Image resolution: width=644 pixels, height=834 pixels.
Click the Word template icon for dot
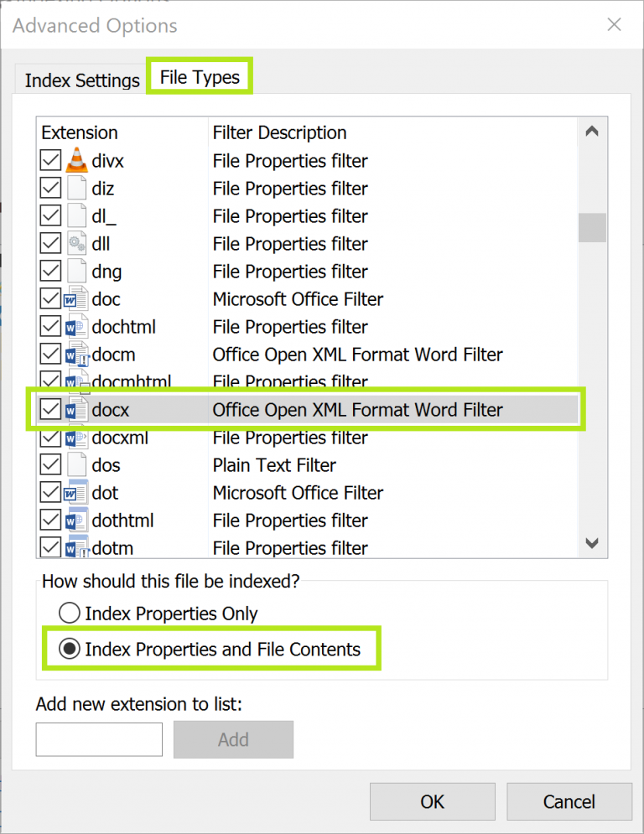tap(76, 492)
